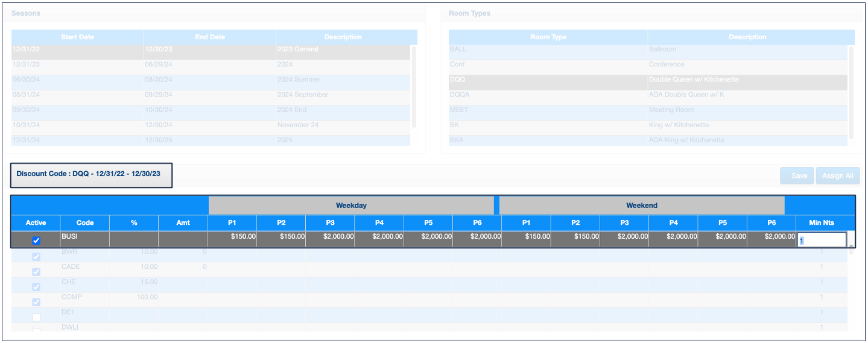Click the Code column header
This screenshot has height=343, width=868.
tap(85, 222)
